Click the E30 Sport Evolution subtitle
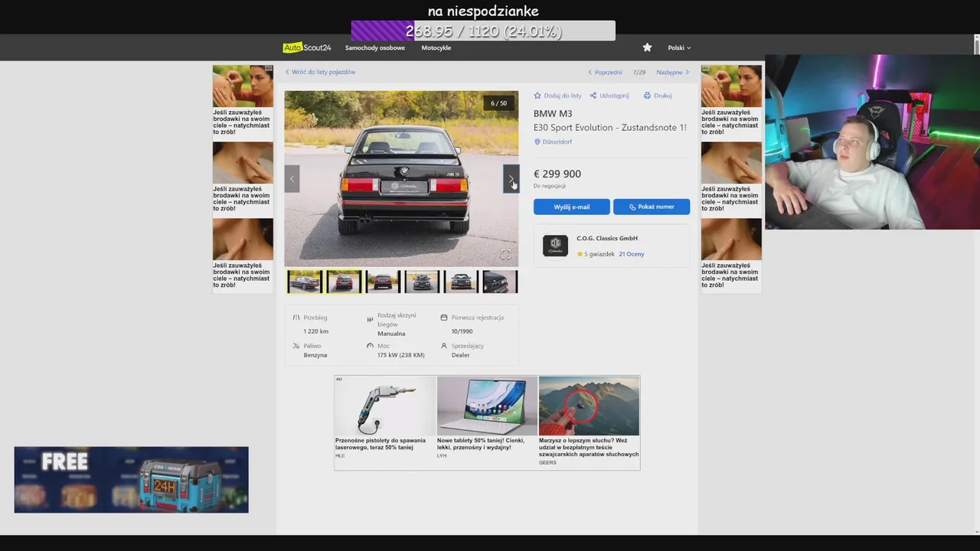This screenshot has width=980, height=551. coord(610,127)
